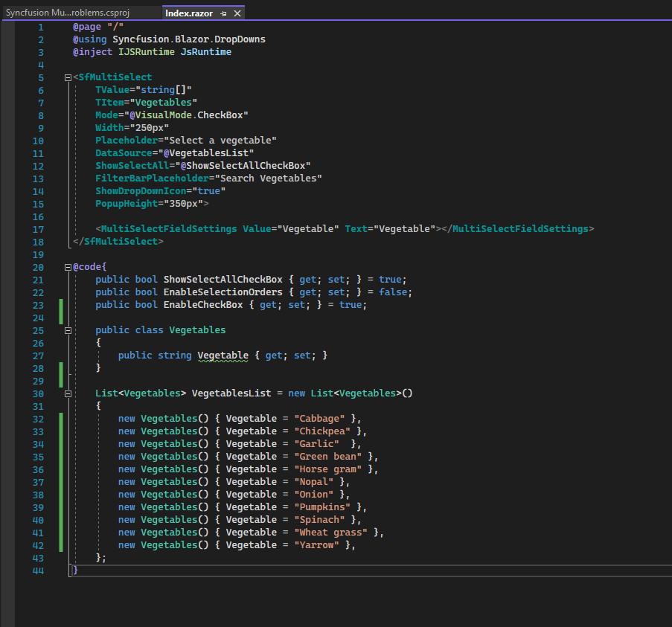The image size is (672, 627).
Task: Collapse the Vegetables class definition
Action: pos(67,329)
